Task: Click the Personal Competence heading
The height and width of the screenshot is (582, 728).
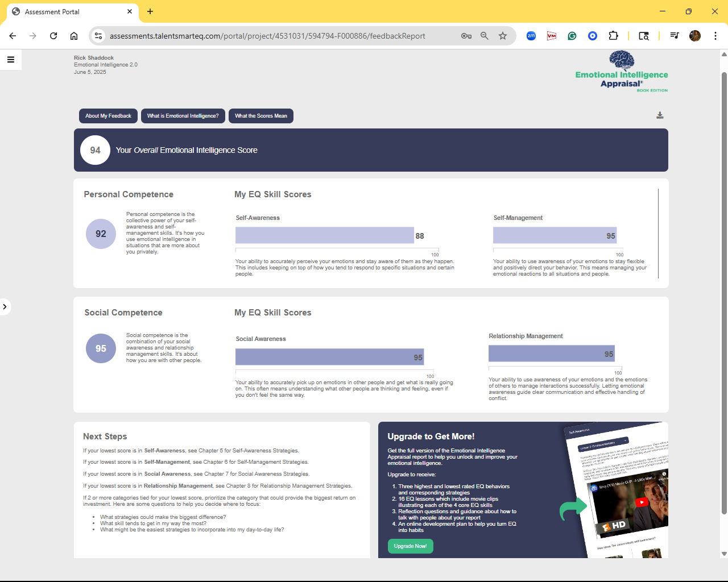Action: pos(129,194)
